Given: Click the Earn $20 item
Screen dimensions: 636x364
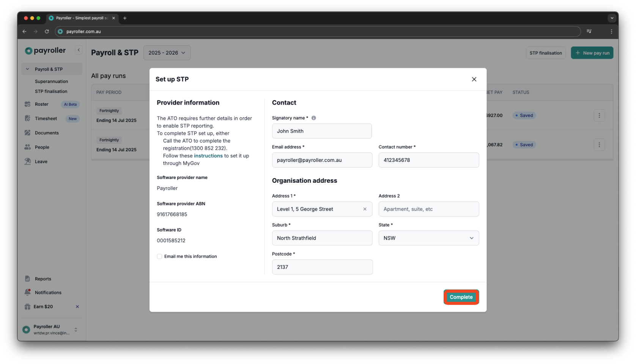Looking at the screenshot, I should click(43, 307).
